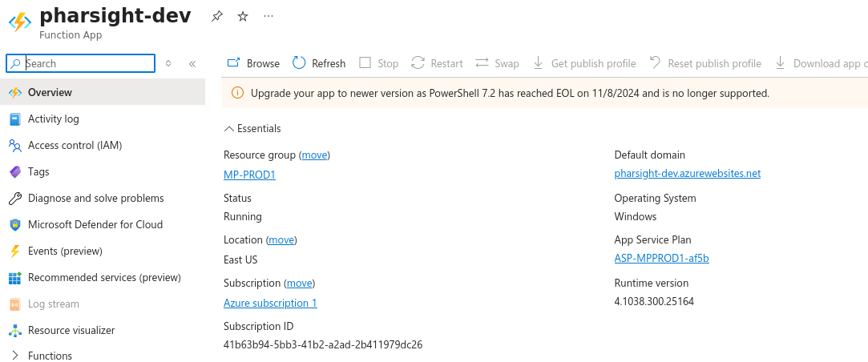This screenshot has width=868, height=362.
Task: Open the MP-PROD1 resource group link
Action: pyautogui.click(x=249, y=175)
